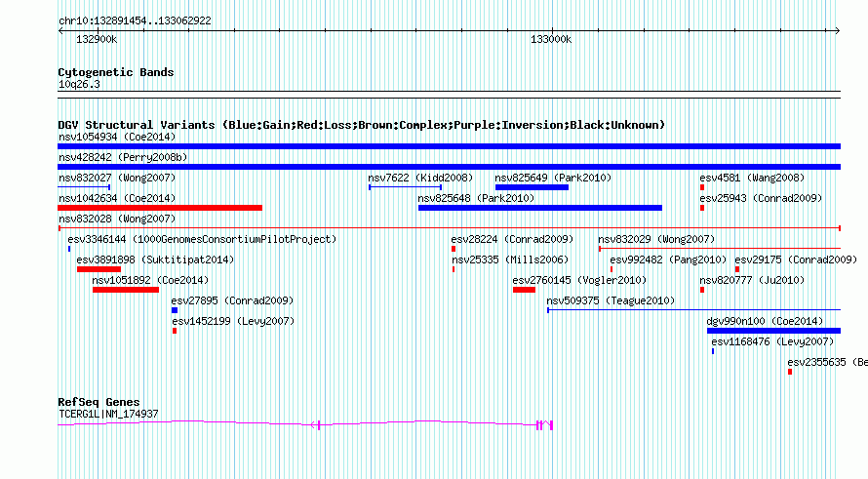This screenshot has width=868, height=479.
Task: Click the Cytogenetic Bands track heading
Action: tap(116, 72)
